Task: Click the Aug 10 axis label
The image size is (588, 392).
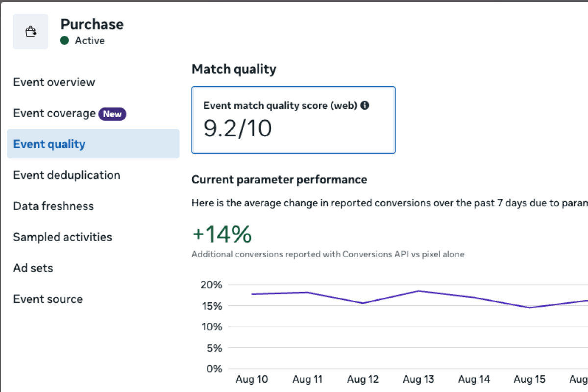Action: pyautogui.click(x=252, y=379)
